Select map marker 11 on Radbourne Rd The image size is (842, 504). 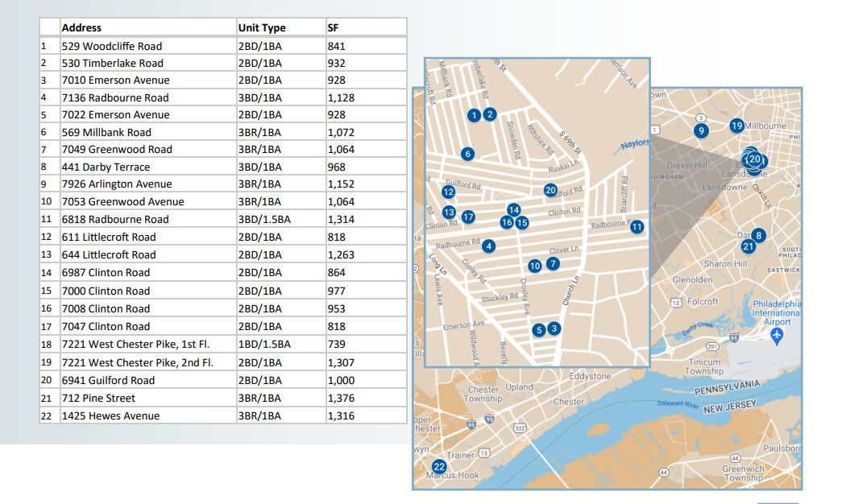click(637, 227)
